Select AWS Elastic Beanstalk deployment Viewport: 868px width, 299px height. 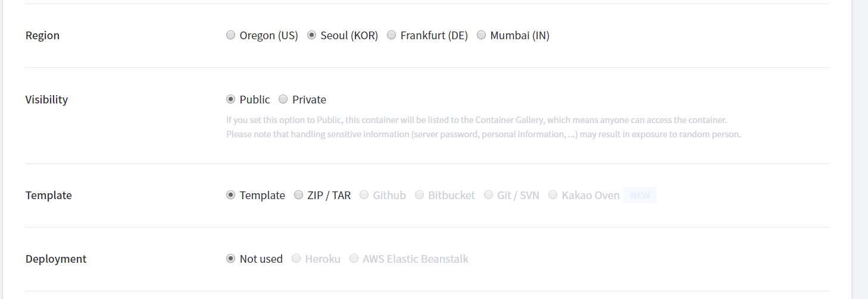(x=354, y=259)
